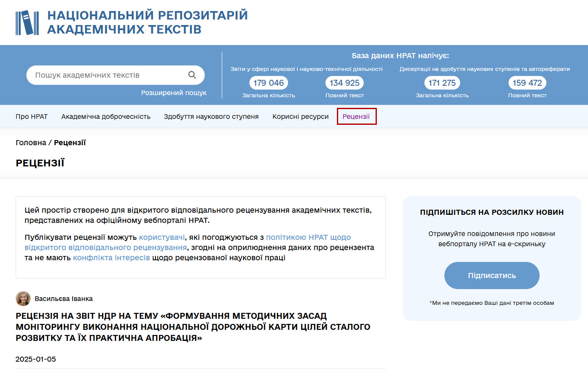Follow the користувачі link

162,237
